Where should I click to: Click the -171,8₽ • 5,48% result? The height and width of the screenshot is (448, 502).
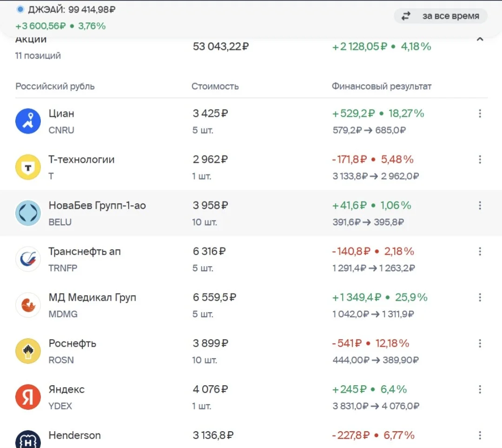click(x=373, y=160)
